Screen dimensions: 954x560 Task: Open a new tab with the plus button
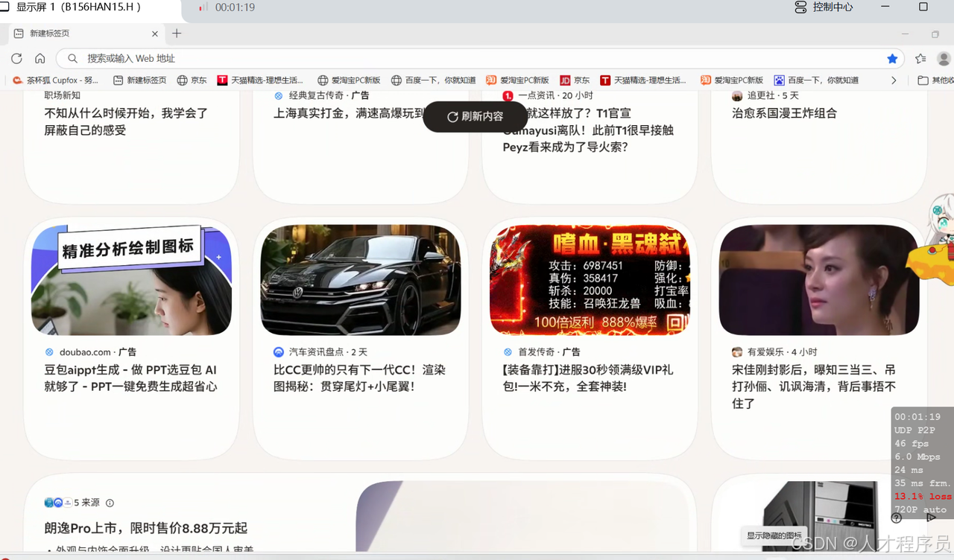176,34
